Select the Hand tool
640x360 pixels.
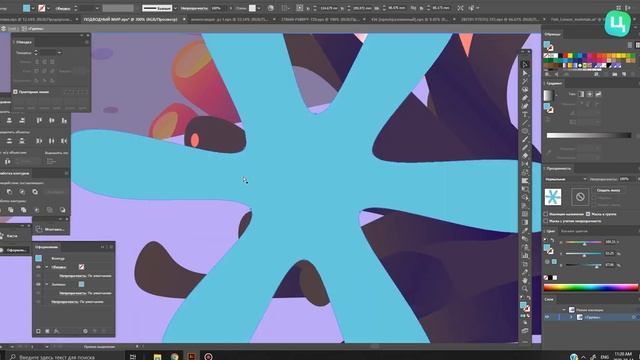[x=525, y=281]
